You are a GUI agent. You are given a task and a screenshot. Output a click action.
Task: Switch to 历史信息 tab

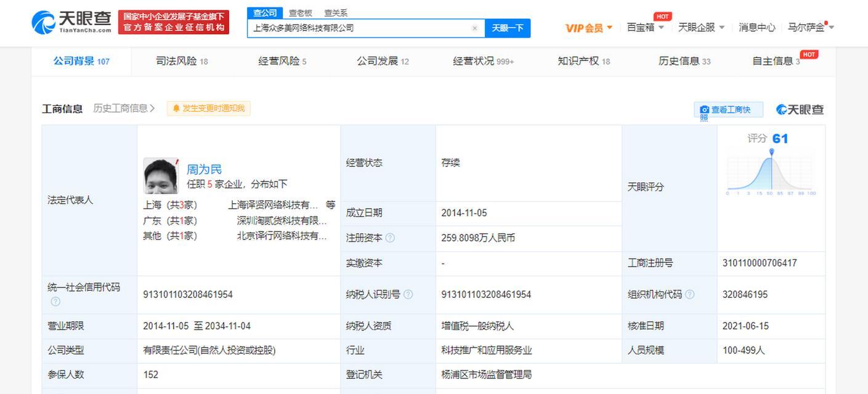684,61
